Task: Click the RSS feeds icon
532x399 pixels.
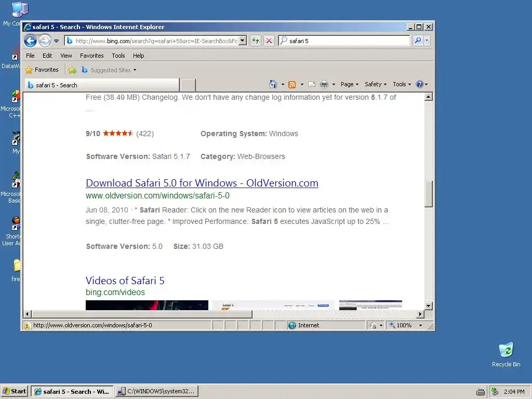Action: point(292,84)
